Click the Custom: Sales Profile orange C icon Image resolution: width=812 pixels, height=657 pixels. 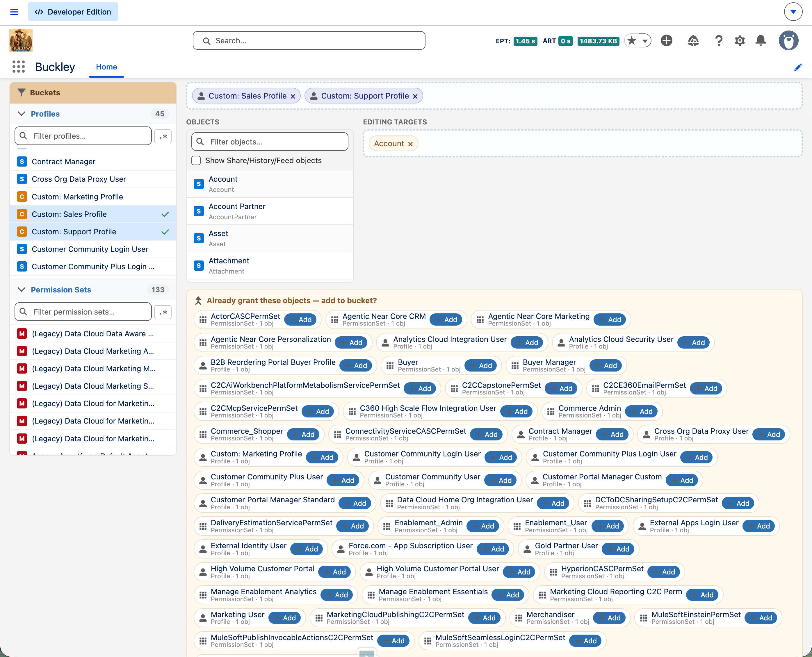point(22,214)
